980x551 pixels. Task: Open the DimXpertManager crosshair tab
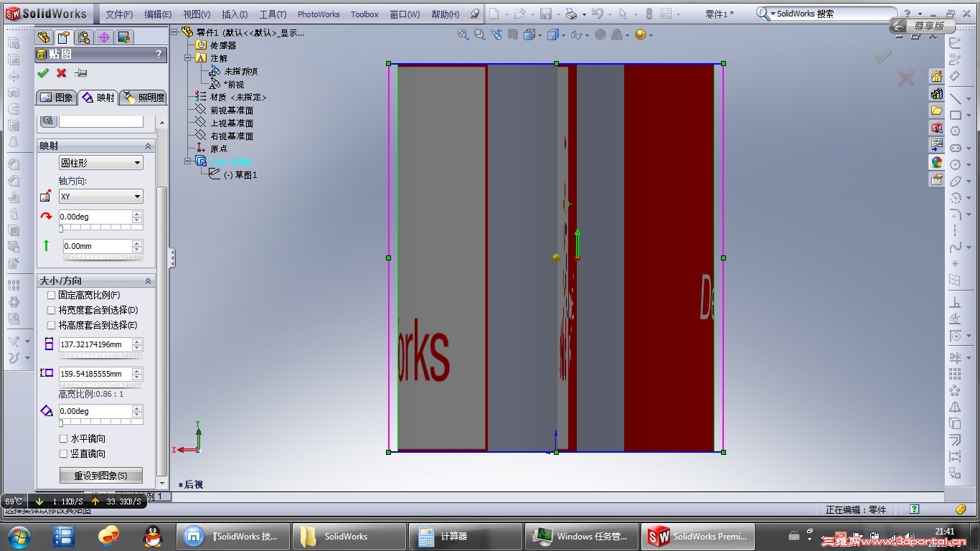(104, 38)
